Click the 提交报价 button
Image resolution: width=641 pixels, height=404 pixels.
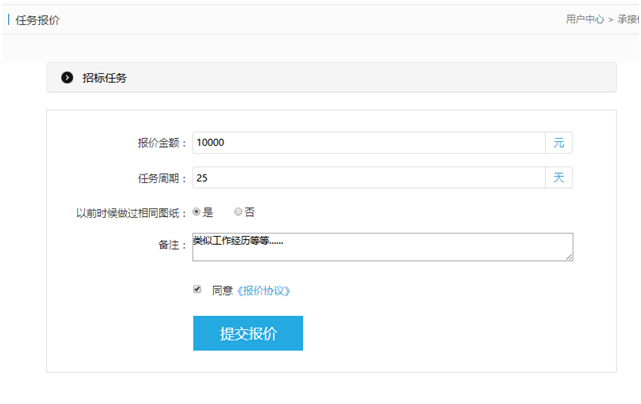248,333
